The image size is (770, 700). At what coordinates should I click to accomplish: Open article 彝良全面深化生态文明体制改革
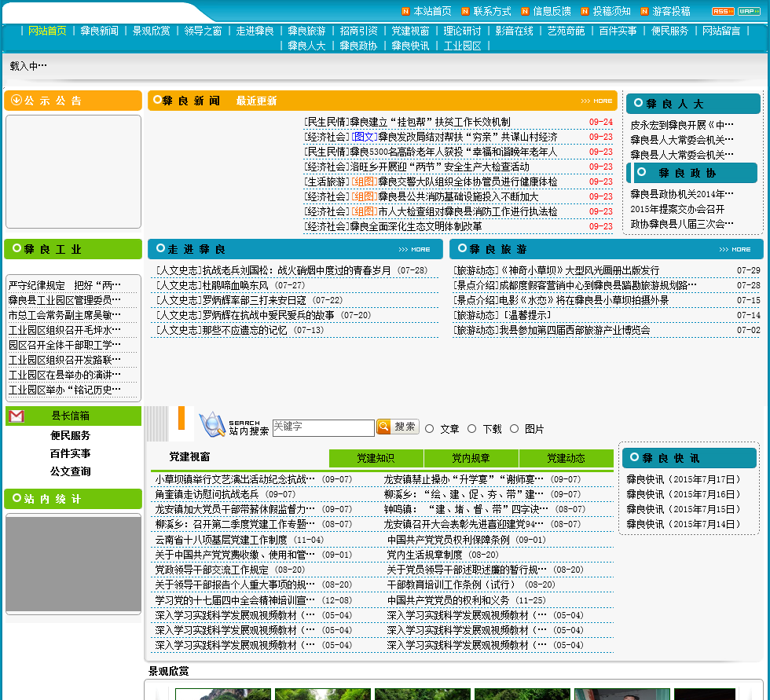click(416, 226)
